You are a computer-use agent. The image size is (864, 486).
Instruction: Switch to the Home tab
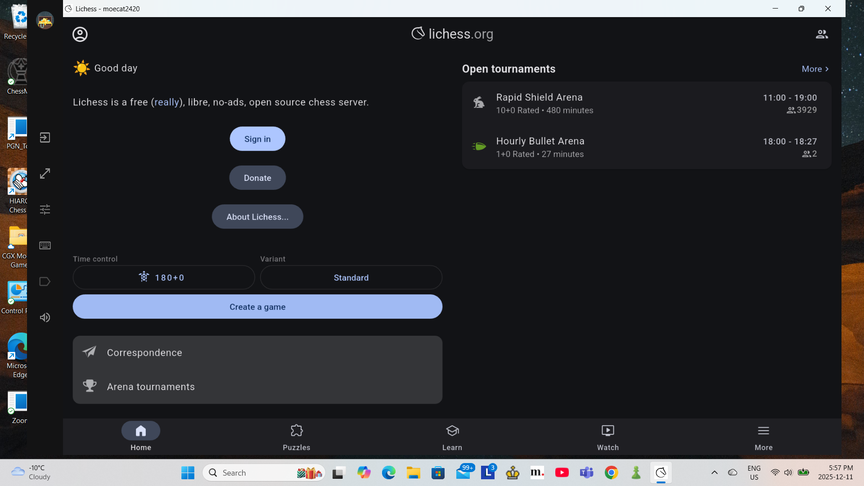coord(141,437)
